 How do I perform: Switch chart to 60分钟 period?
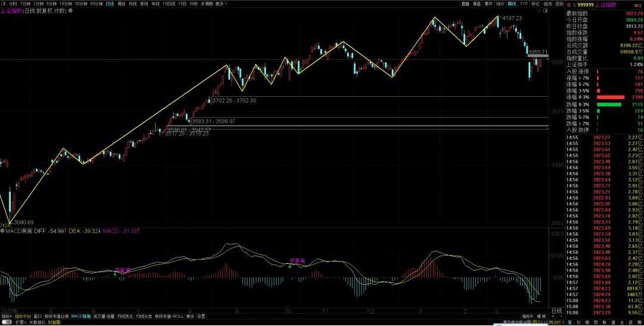point(96,4)
